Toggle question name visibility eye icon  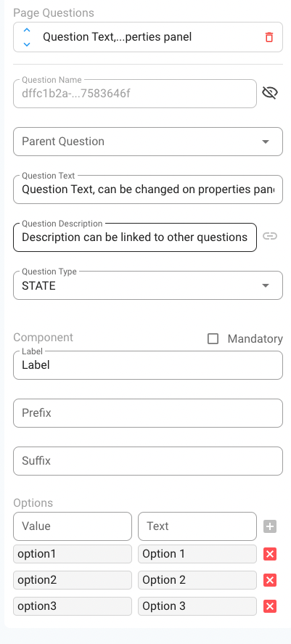(270, 93)
